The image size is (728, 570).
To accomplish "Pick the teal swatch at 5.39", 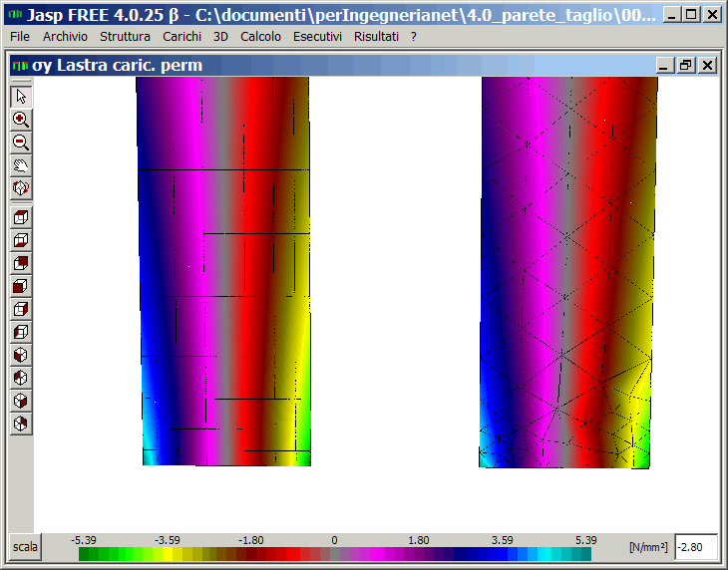I will coord(586,554).
